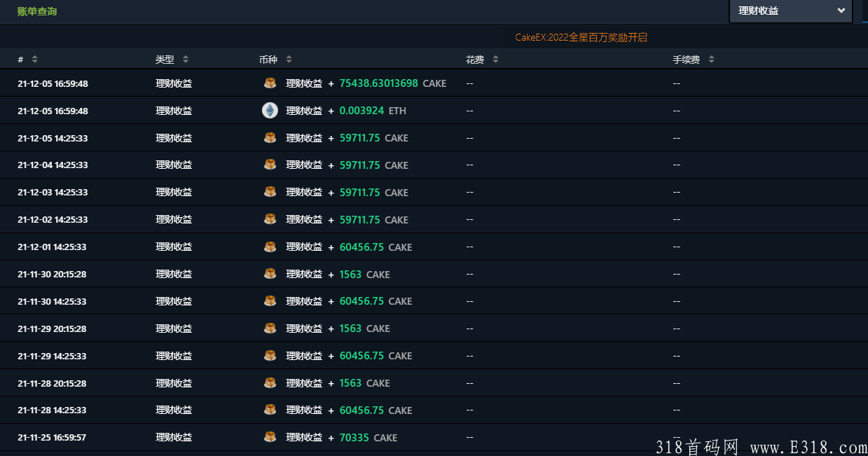Click CAKE icon in 21-12-03 14:25:33 row
This screenshot has height=456, width=868.
coord(270,192)
